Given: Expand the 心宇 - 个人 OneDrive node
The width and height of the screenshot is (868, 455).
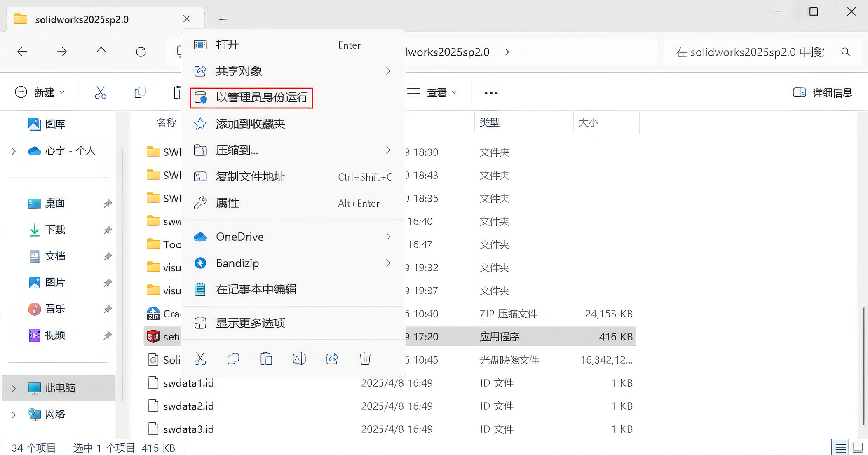Looking at the screenshot, I should [x=14, y=151].
